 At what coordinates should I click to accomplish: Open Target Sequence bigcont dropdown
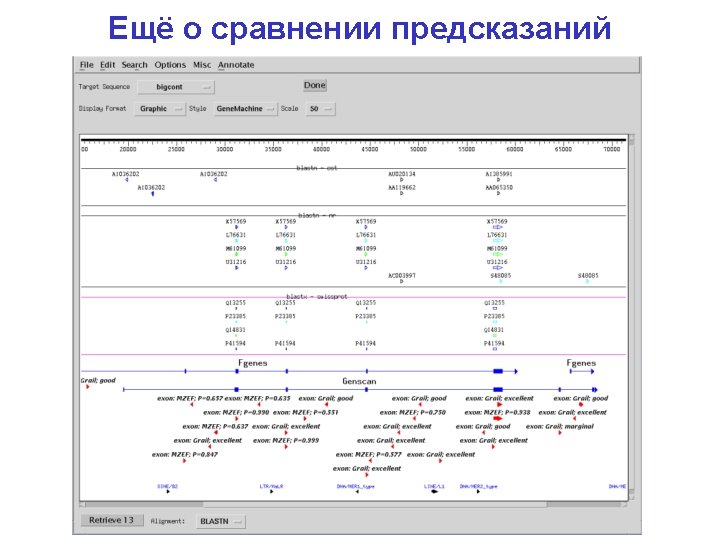(176, 87)
